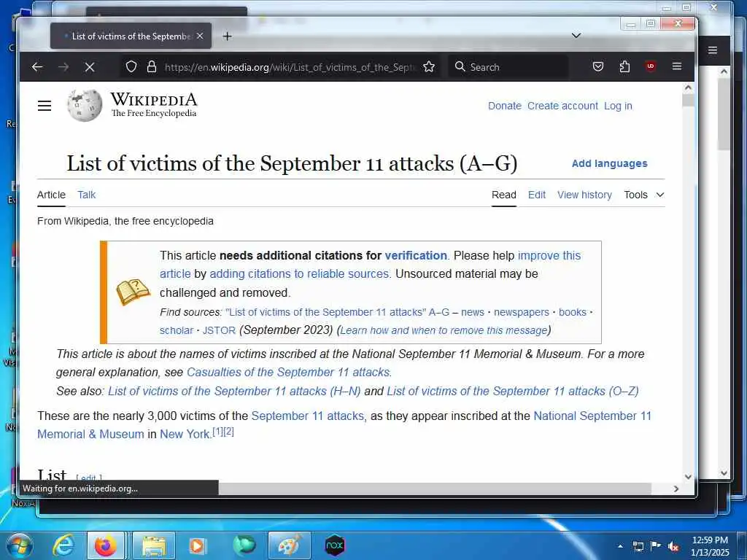Open Firefox application menu hamburger

click(x=676, y=66)
